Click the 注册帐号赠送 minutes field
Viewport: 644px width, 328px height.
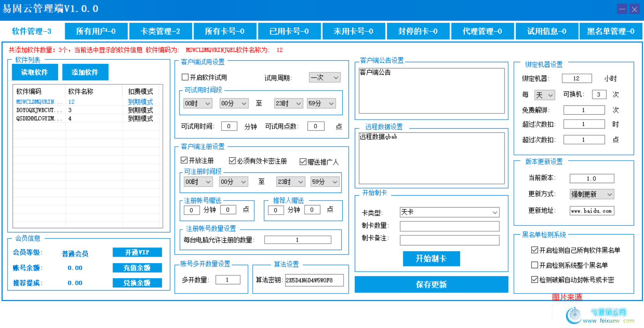pos(192,210)
